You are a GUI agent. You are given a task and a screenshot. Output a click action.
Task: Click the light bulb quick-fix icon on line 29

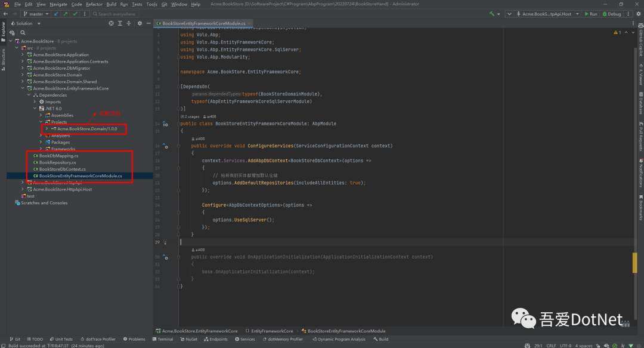(x=165, y=242)
